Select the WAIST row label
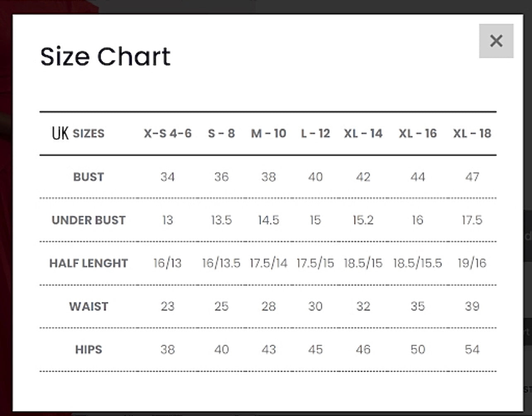The height and width of the screenshot is (416, 532). [88, 306]
